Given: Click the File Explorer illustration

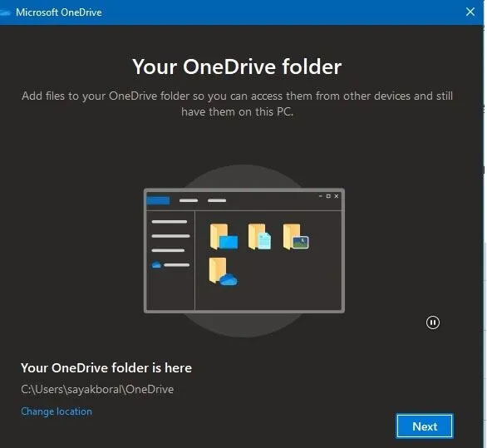Looking at the screenshot, I should [244, 250].
